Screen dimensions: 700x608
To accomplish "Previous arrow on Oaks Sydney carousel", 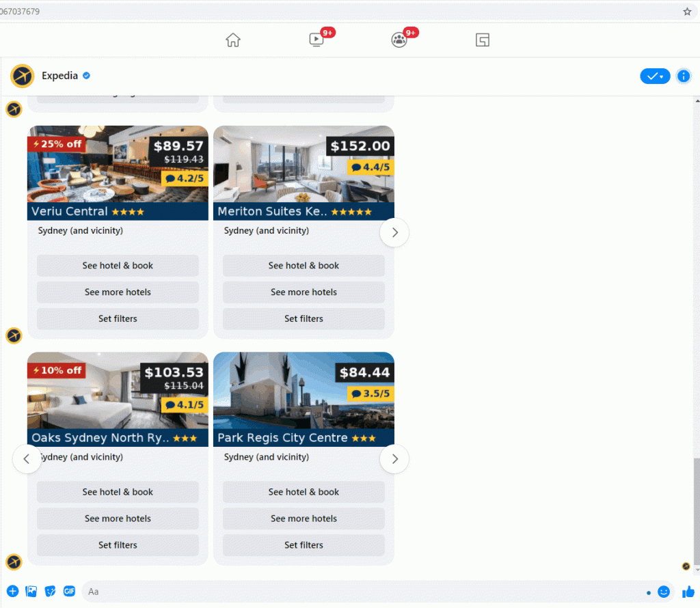I will coord(27,459).
